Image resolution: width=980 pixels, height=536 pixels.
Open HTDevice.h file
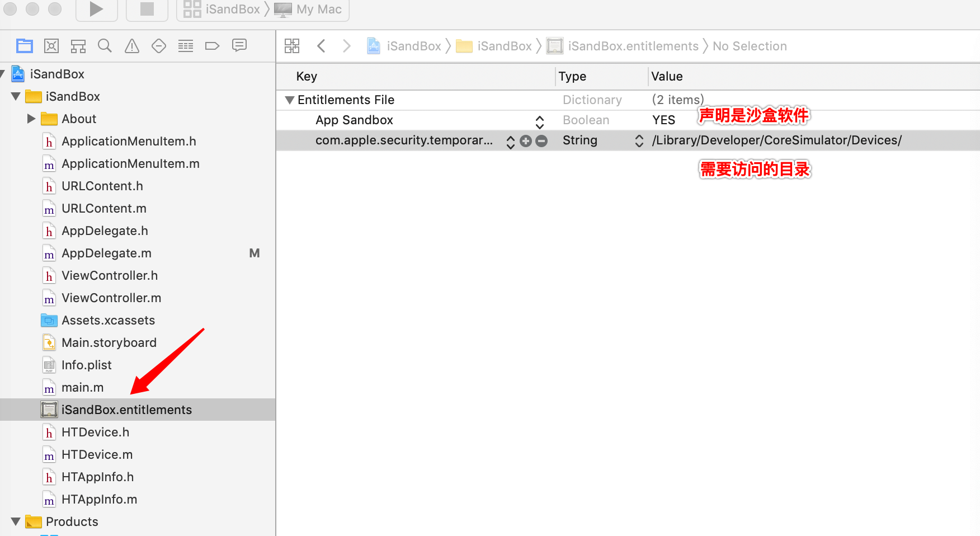(x=95, y=432)
